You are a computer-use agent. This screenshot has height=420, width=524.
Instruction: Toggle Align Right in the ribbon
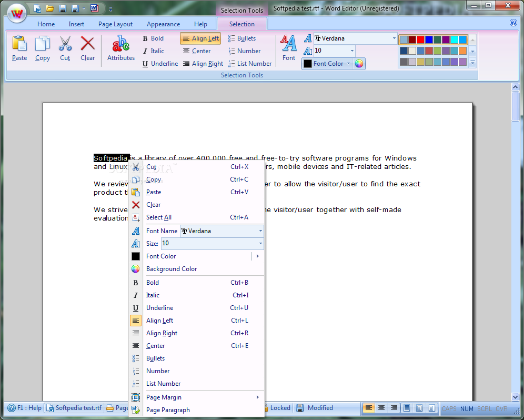203,64
